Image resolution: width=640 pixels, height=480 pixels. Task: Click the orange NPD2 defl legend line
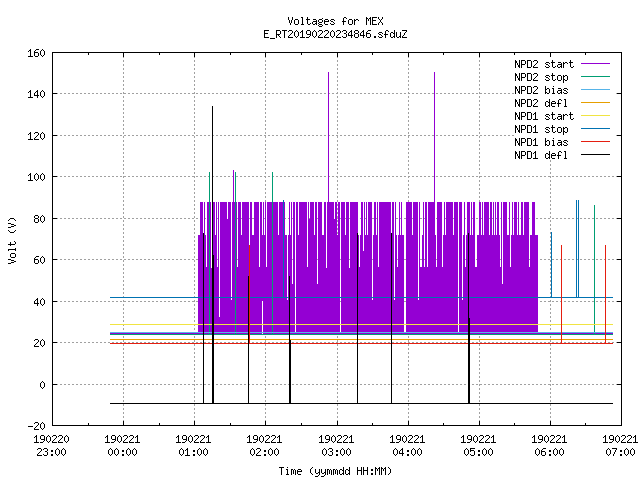595,103
